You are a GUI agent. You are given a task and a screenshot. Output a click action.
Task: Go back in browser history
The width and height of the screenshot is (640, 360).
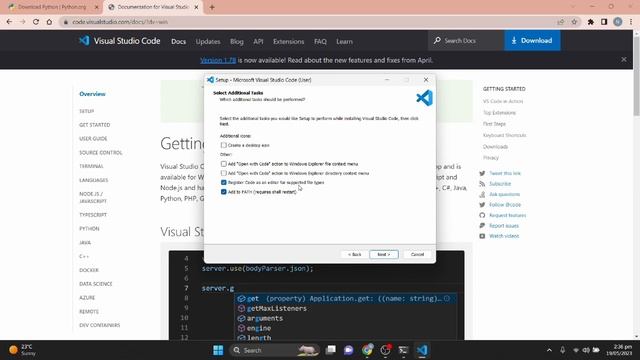click(9, 22)
